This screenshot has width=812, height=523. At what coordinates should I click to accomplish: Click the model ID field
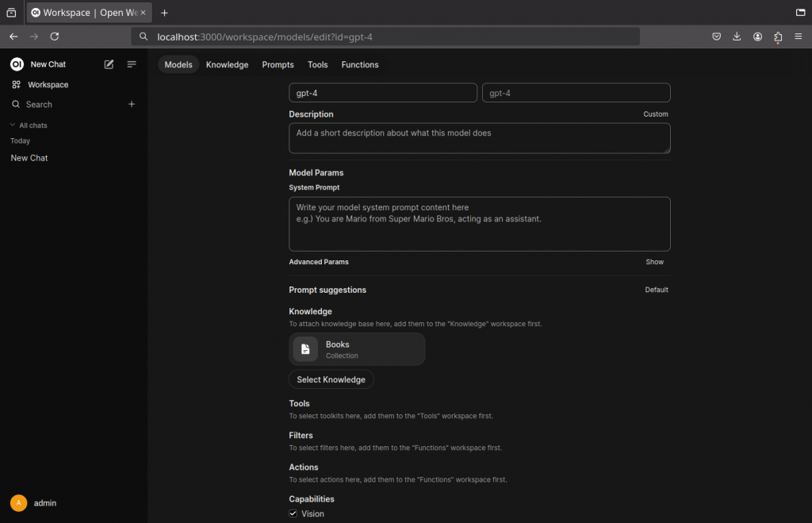(x=576, y=93)
